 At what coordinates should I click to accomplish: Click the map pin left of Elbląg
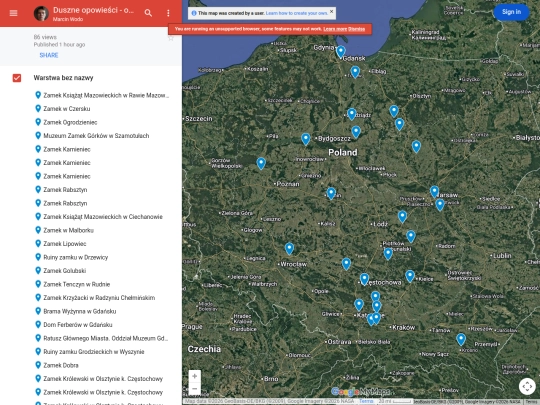pos(355,72)
